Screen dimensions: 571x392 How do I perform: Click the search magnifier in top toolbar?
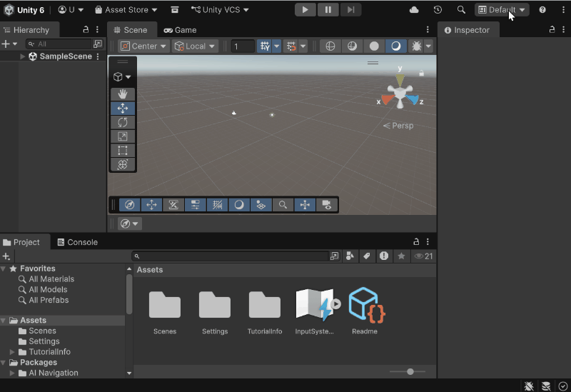(461, 10)
